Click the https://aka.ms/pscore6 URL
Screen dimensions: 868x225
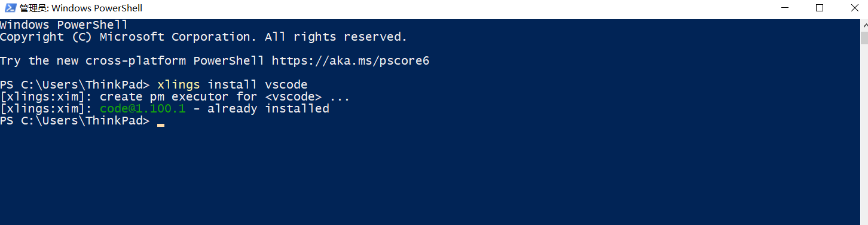(350, 61)
